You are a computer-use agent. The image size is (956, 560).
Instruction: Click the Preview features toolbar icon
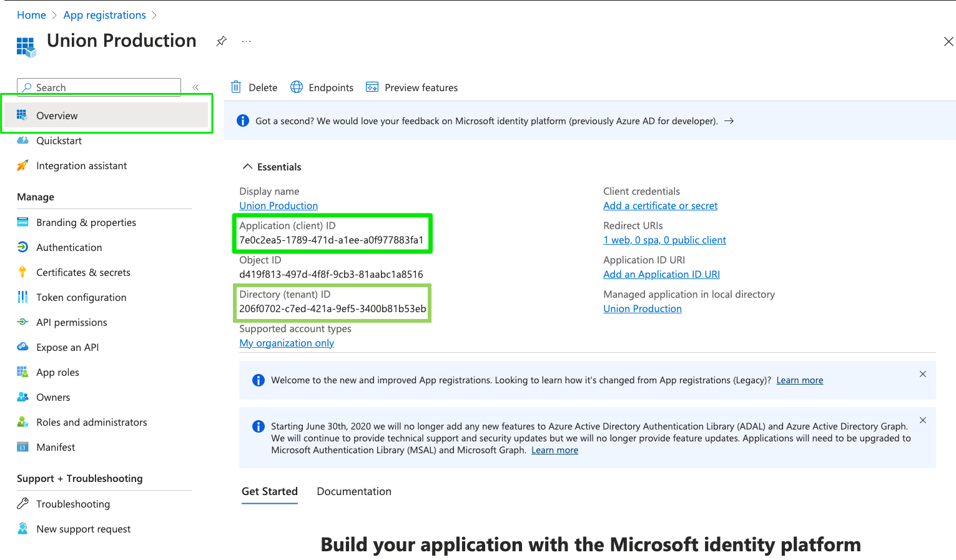411,87
